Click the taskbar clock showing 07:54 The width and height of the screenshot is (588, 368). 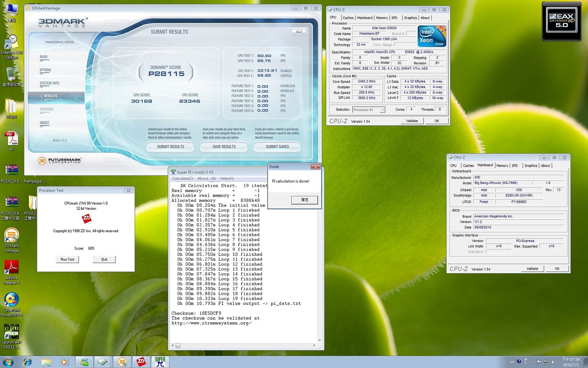click(571, 362)
